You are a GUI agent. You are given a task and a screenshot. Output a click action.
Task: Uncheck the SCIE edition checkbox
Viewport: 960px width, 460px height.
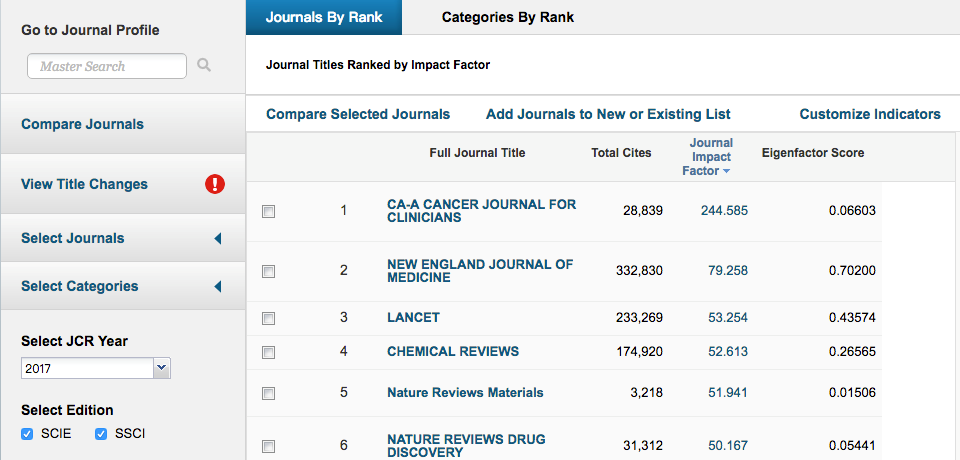[27, 434]
